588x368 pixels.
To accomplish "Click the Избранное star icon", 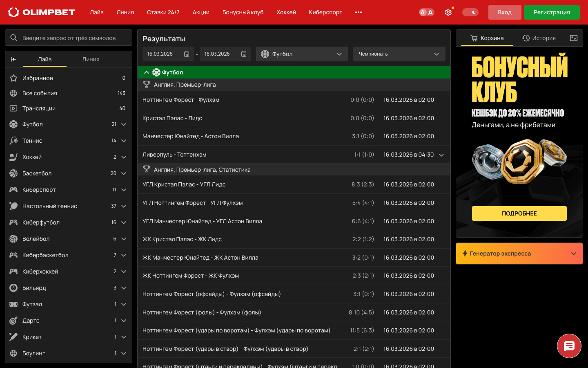I will point(13,78).
